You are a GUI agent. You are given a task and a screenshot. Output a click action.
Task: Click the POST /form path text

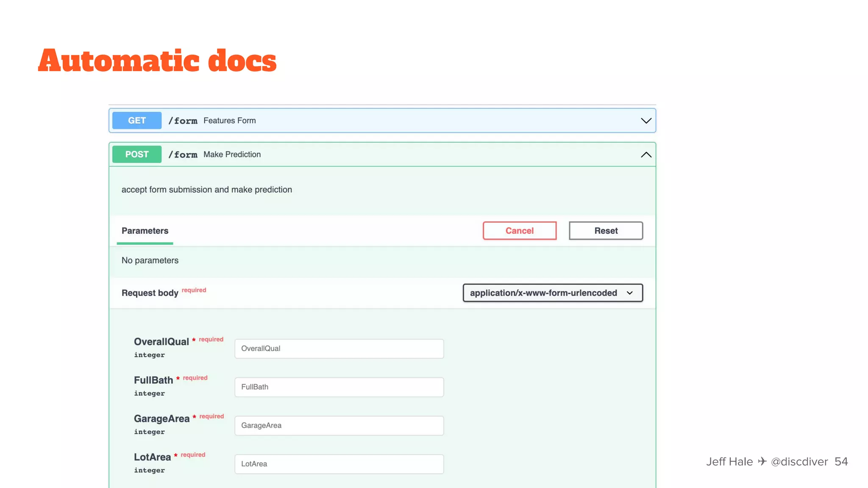point(183,155)
